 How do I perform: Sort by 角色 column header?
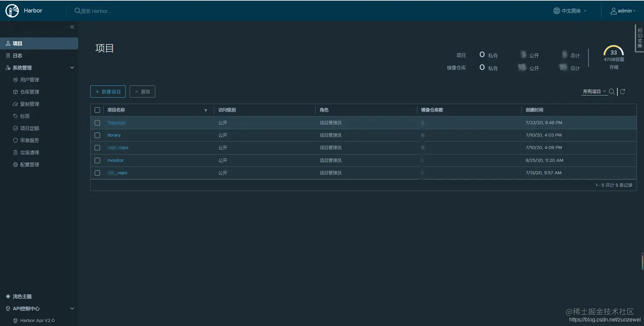point(324,110)
